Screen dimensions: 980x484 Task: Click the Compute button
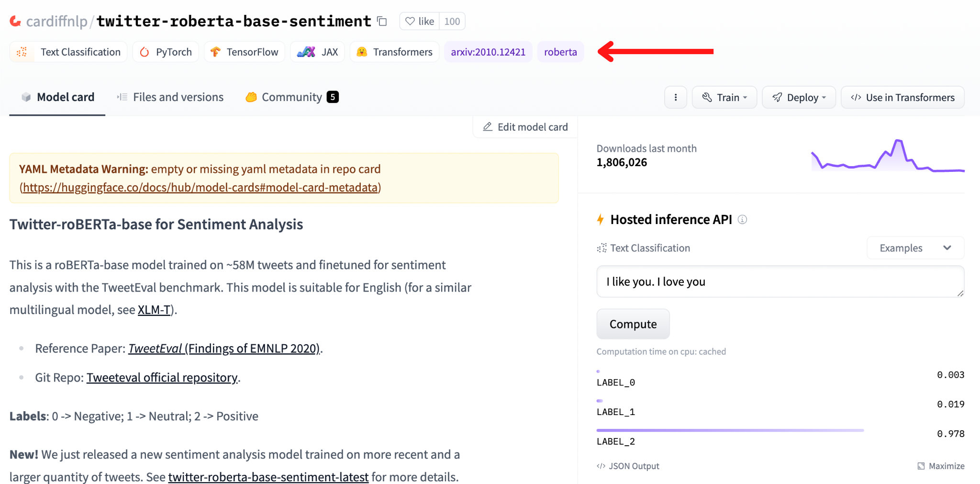[633, 324]
